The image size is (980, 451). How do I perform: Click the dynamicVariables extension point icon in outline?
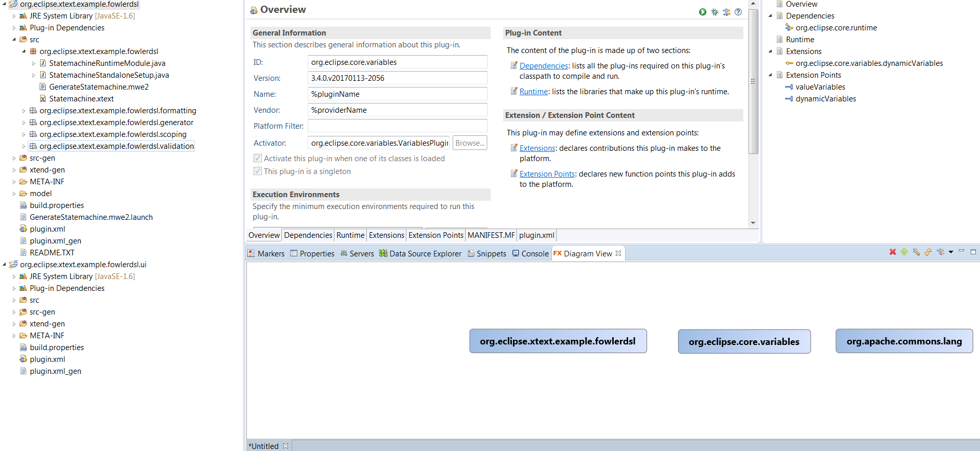(789, 99)
